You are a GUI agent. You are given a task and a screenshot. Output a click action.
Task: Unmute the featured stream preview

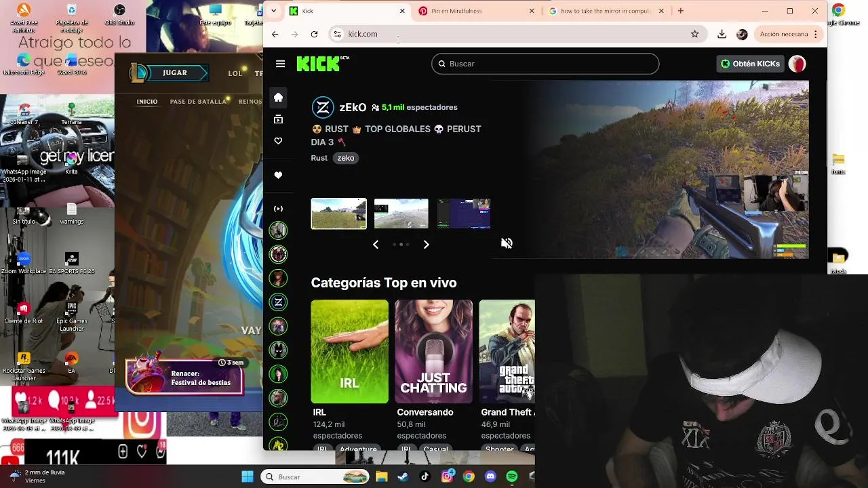[x=507, y=243]
